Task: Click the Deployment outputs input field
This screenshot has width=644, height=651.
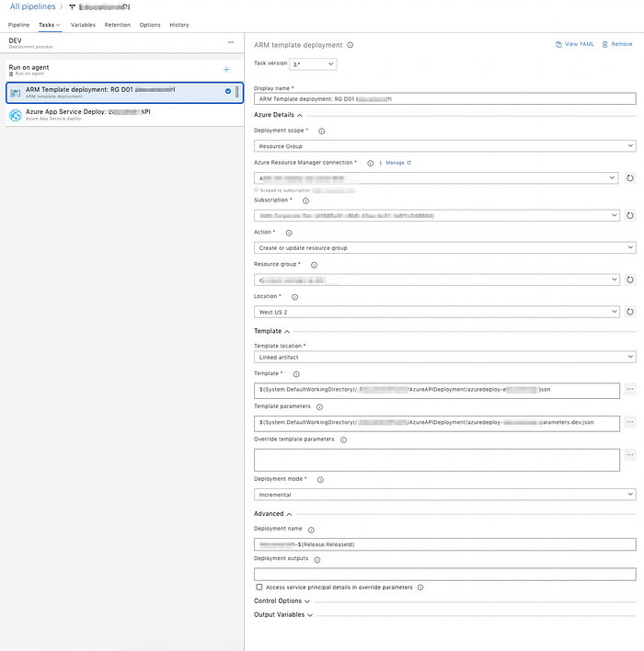Action: tap(444, 574)
